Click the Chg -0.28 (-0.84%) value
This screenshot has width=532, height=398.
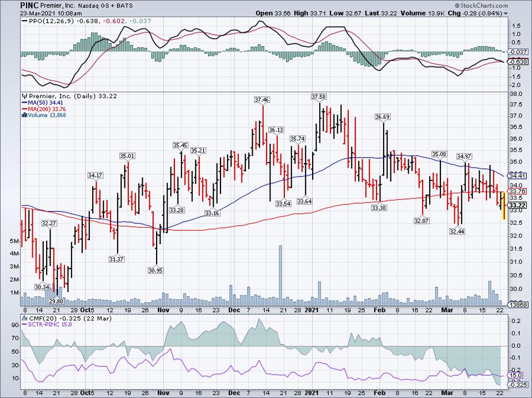475,13
